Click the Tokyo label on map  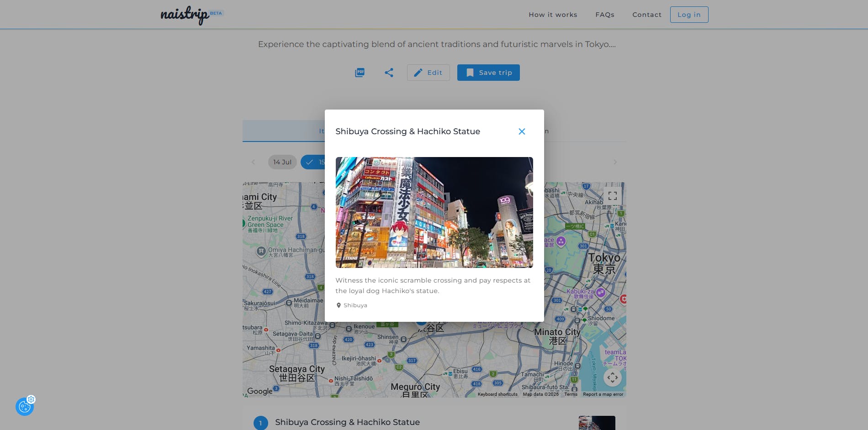604,263
